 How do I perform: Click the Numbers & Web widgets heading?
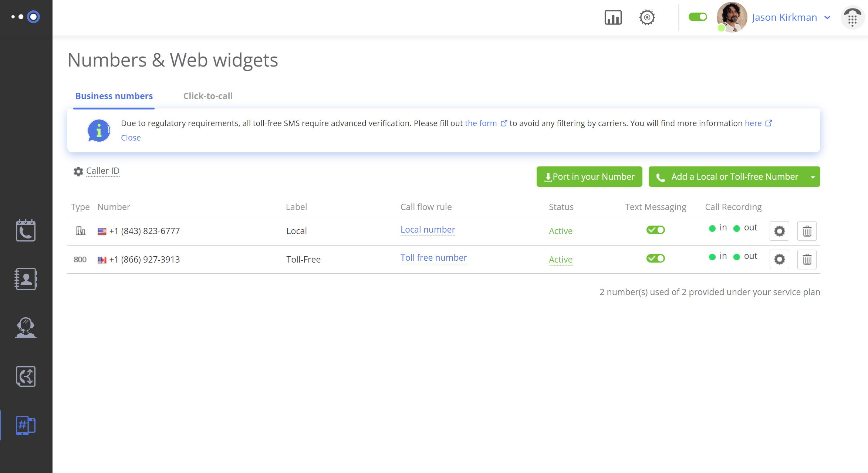point(173,60)
